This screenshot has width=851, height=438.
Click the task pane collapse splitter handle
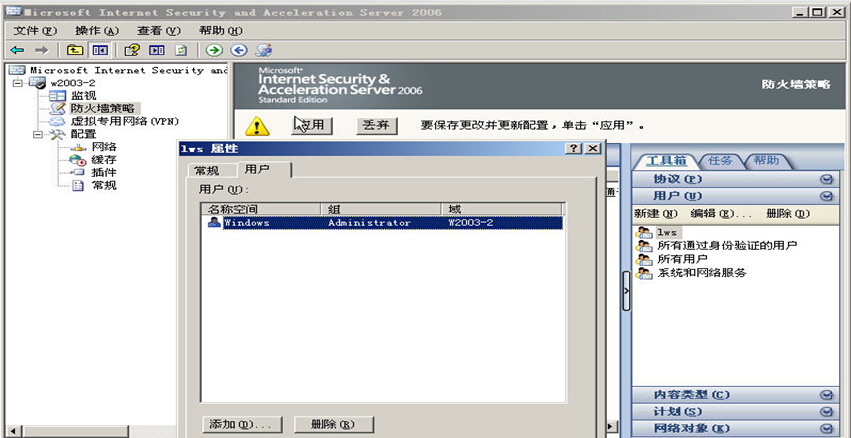[626, 291]
